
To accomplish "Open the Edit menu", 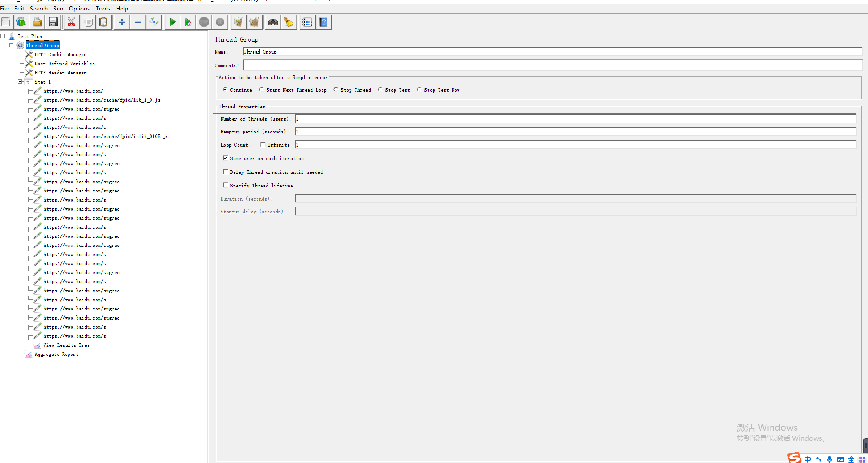I will [19, 8].
